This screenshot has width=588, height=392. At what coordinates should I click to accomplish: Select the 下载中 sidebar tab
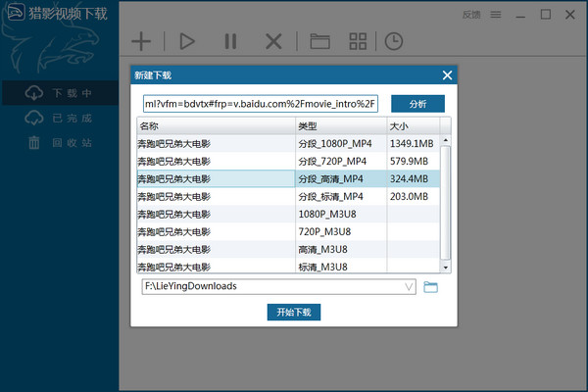coord(61,93)
